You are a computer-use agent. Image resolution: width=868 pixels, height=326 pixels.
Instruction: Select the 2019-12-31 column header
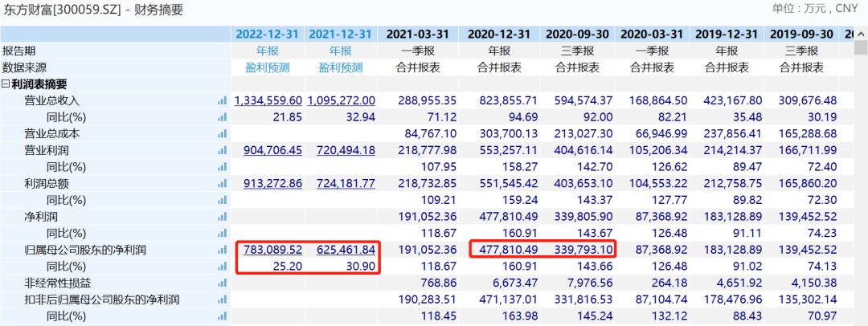727,35
